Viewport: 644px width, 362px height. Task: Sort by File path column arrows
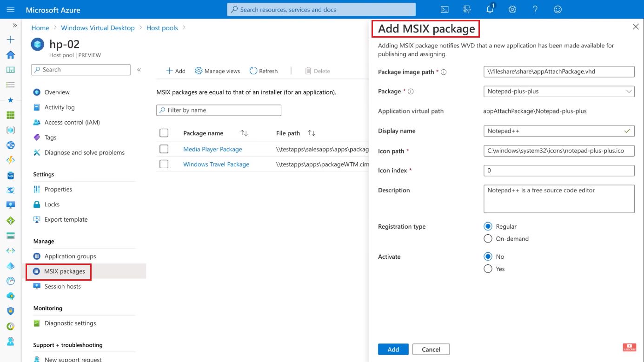click(312, 133)
